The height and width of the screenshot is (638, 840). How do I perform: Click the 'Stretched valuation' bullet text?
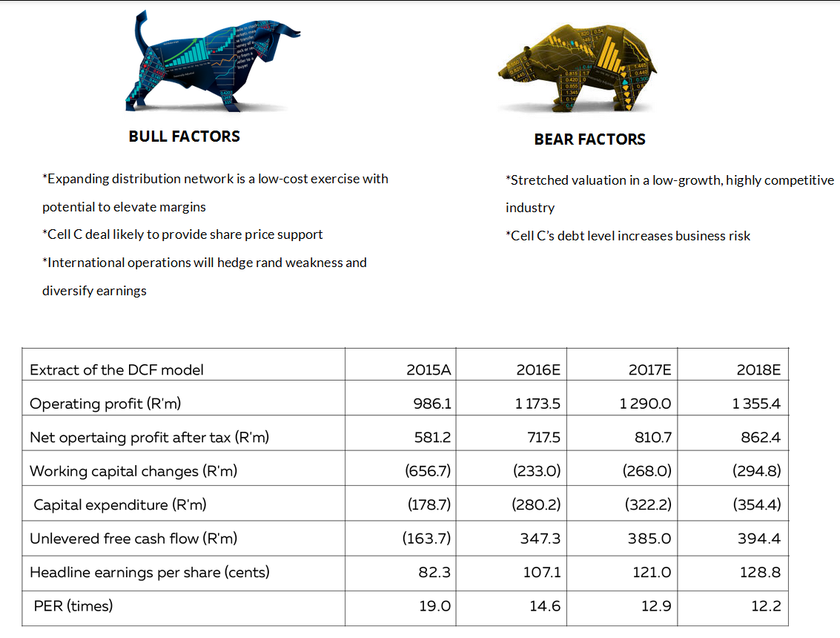669,180
